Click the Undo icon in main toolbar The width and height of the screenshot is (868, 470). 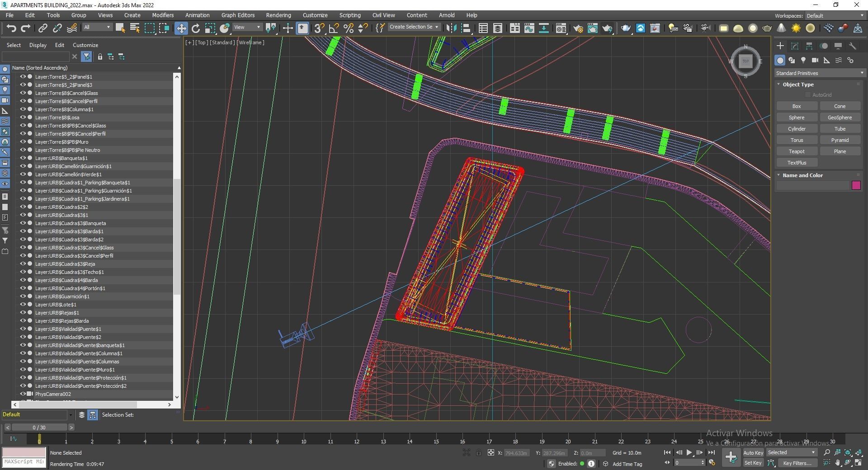(11, 28)
